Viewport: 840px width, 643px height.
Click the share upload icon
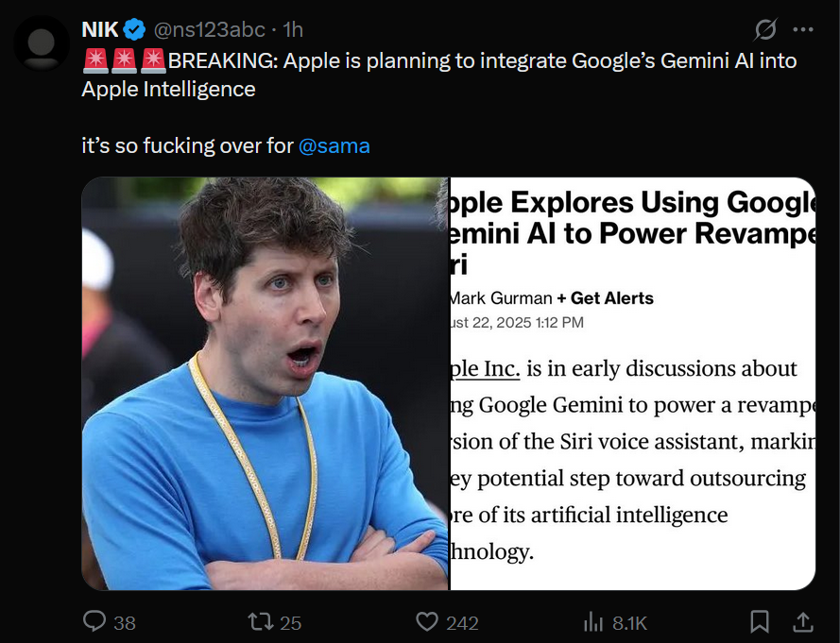tap(802, 621)
